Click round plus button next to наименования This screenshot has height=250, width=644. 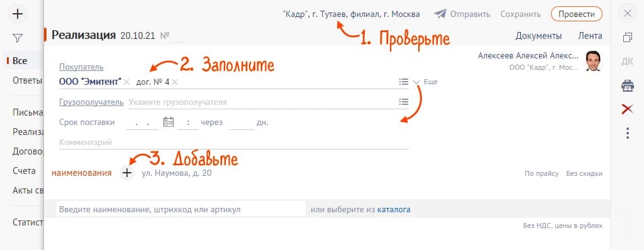(127, 173)
